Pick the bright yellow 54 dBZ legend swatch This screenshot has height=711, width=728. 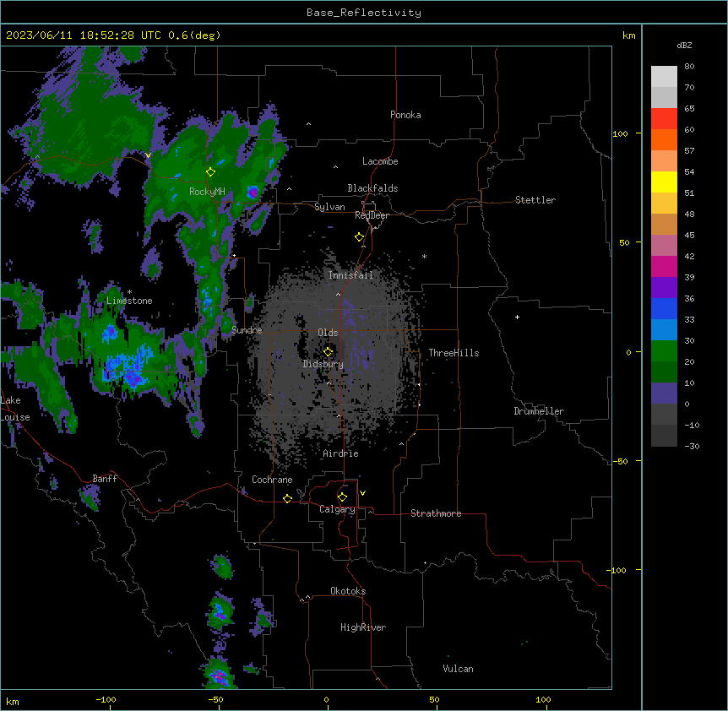pos(664,182)
